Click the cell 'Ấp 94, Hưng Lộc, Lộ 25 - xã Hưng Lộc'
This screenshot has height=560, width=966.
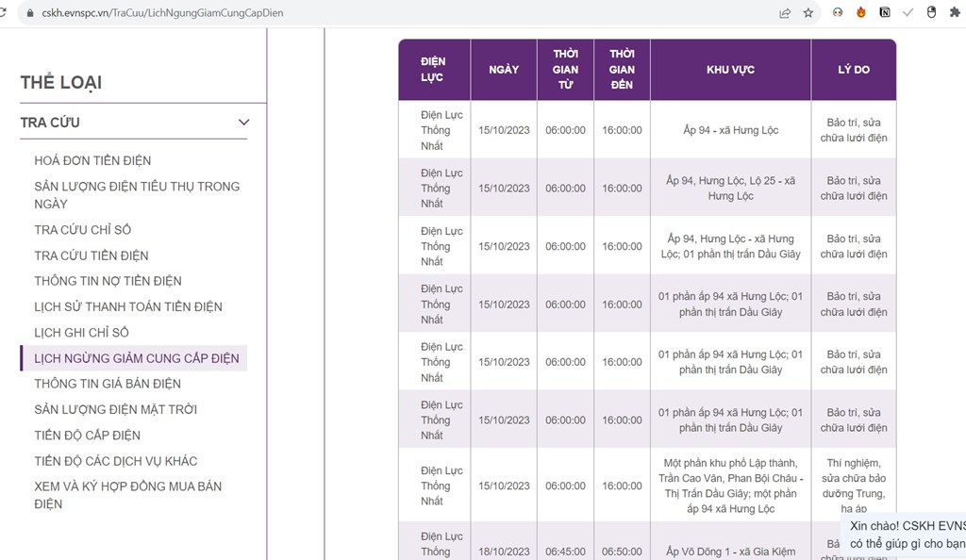point(731,189)
